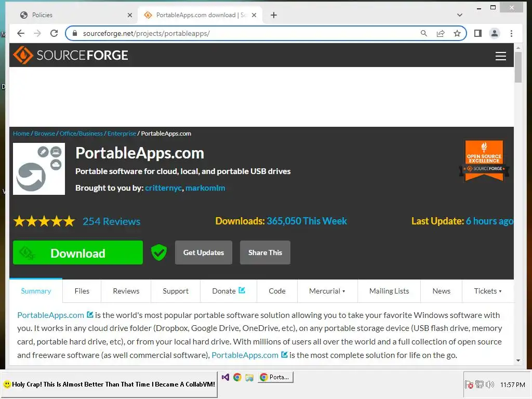The height and width of the screenshot is (399, 532).
Task: Click the network tray icon
Action: coord(480,384)
